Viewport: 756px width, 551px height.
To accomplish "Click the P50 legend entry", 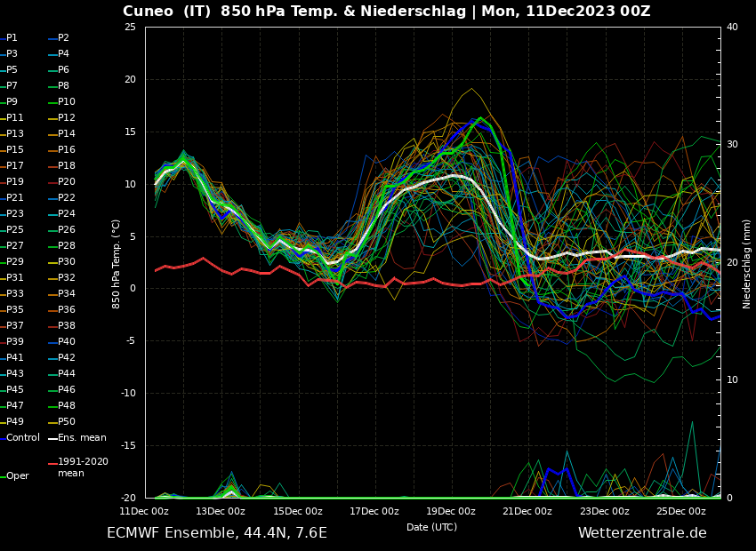I will 67,422.
